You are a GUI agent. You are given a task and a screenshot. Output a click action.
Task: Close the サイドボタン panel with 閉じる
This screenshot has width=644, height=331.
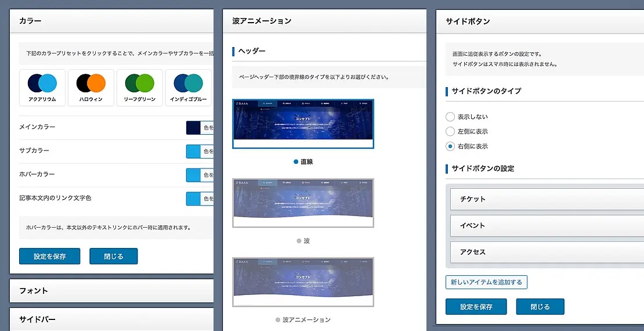tap(540, 307)
